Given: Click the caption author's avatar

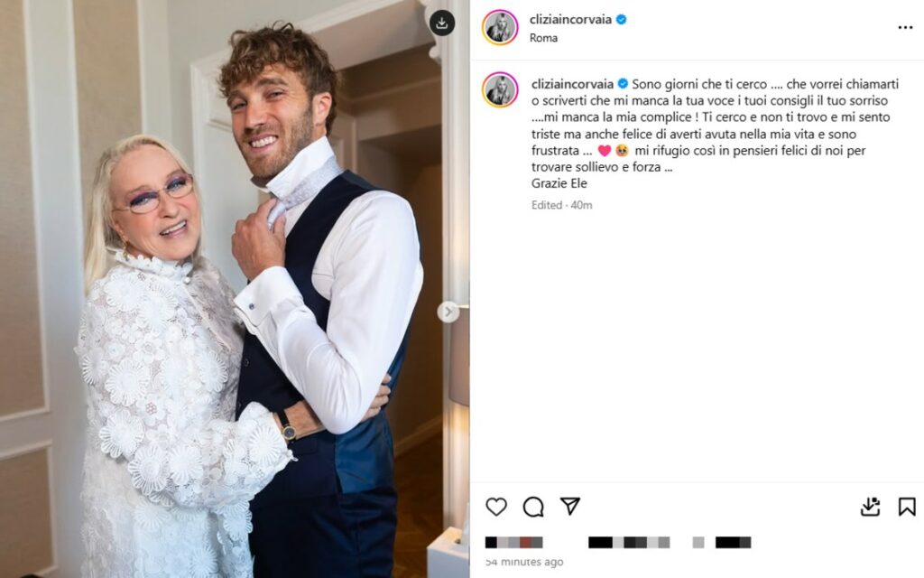Looking at the screenshot, I should click(500, 89).
